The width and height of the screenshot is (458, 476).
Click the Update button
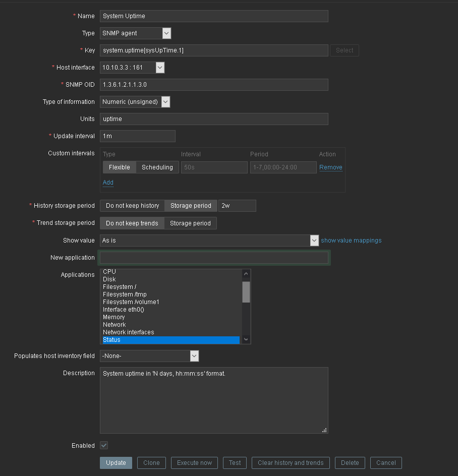point(116,463)
